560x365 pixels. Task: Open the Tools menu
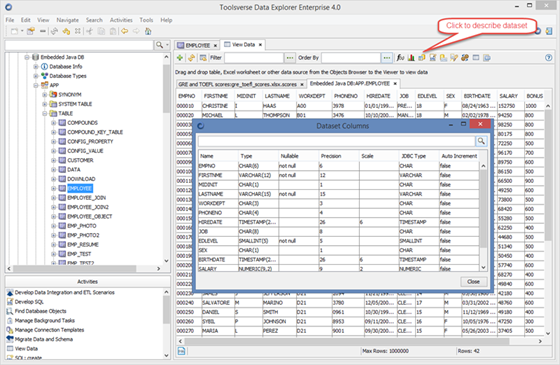pyautogui.click(x=146, y=20)
